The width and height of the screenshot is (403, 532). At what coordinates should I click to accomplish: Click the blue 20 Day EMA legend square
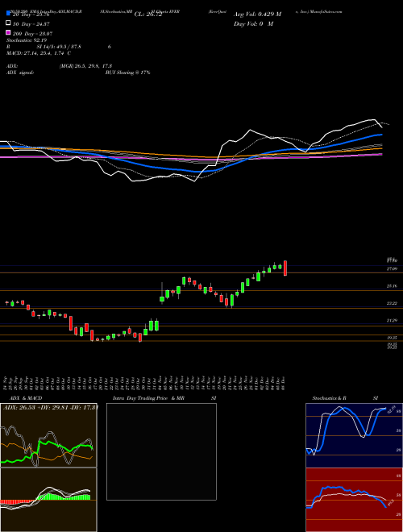coord(8,14)
